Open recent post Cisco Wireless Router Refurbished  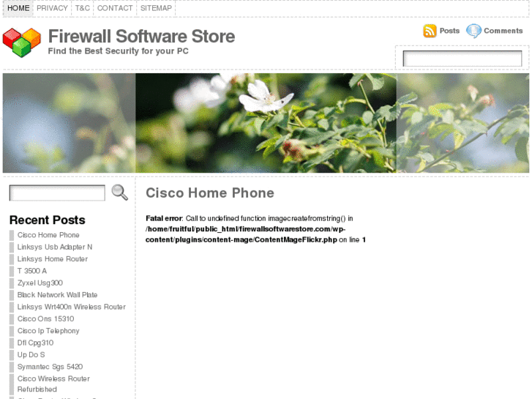pos(53,384)
